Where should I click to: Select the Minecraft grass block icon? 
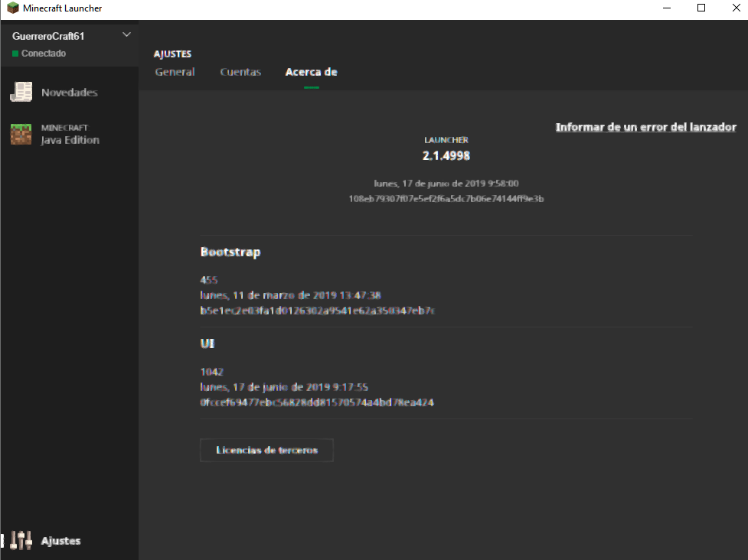(x=21, y=134)
